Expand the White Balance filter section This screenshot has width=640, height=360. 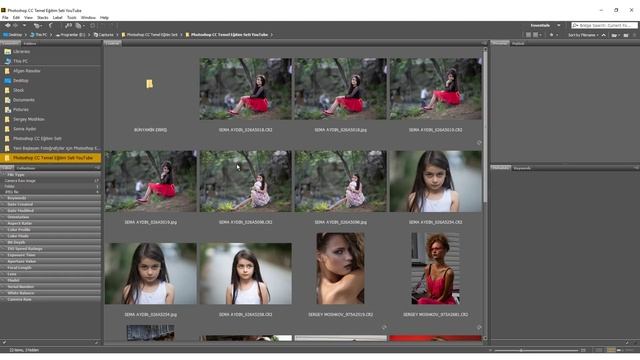pyautogui.click(x=51, y=293)
